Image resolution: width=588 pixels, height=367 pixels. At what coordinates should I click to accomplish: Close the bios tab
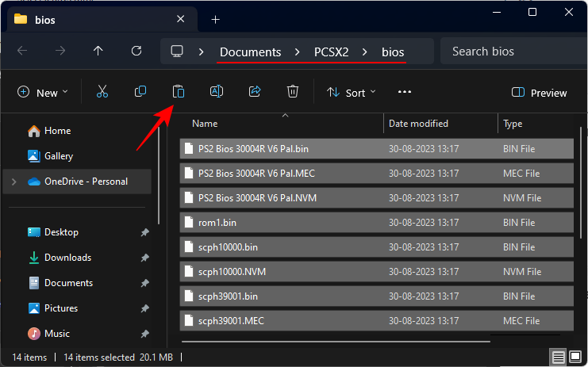pos(181,19)
